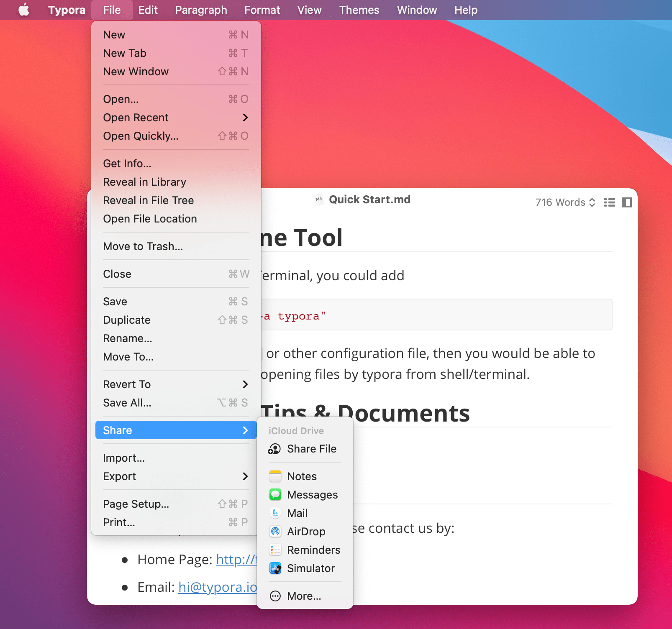Select Open Quickly…
672x629 pixels.
click(176, 136)
